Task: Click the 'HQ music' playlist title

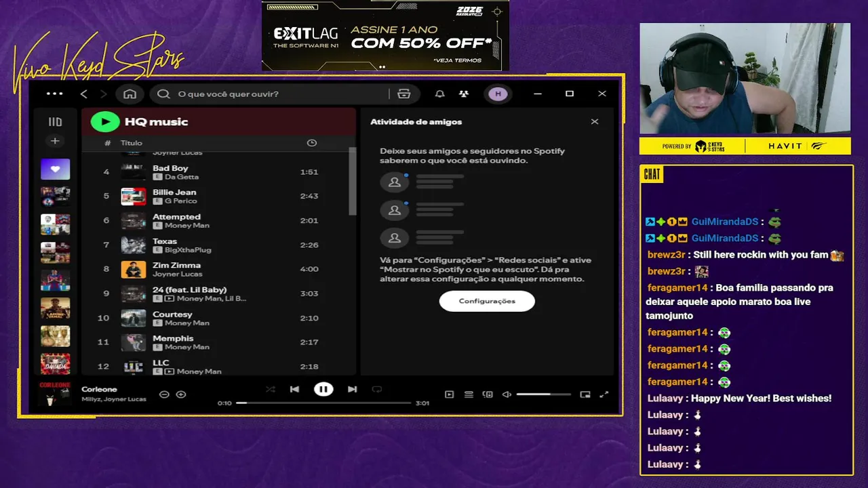Action: [x=156, y=122]
